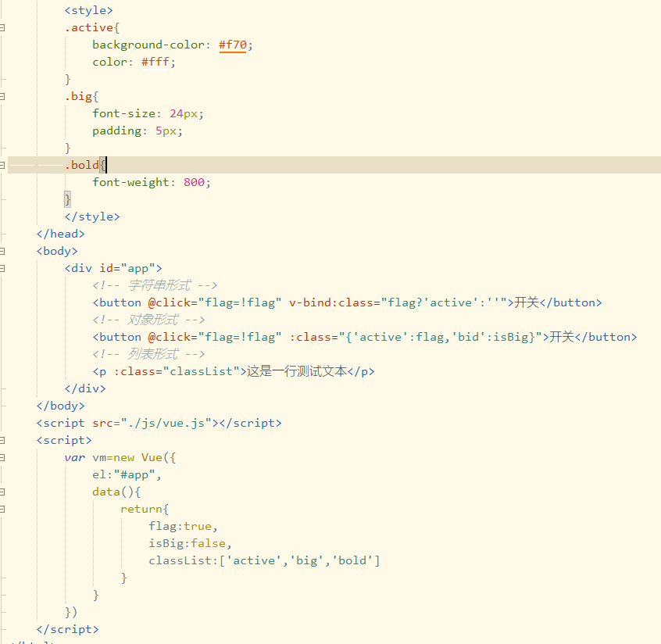Fold the inline <script> block

pyautogui.click(x=2, y=440)
